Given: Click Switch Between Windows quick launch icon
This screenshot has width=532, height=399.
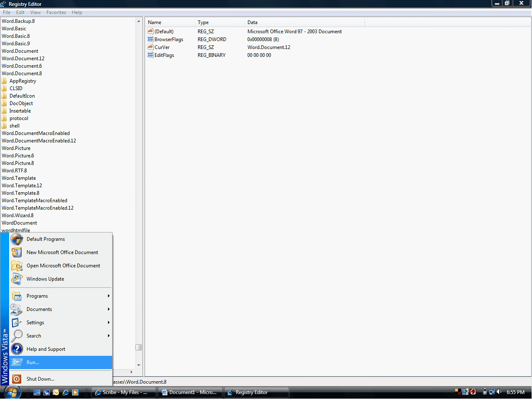Looking at the screenshot, I should 47,392.
